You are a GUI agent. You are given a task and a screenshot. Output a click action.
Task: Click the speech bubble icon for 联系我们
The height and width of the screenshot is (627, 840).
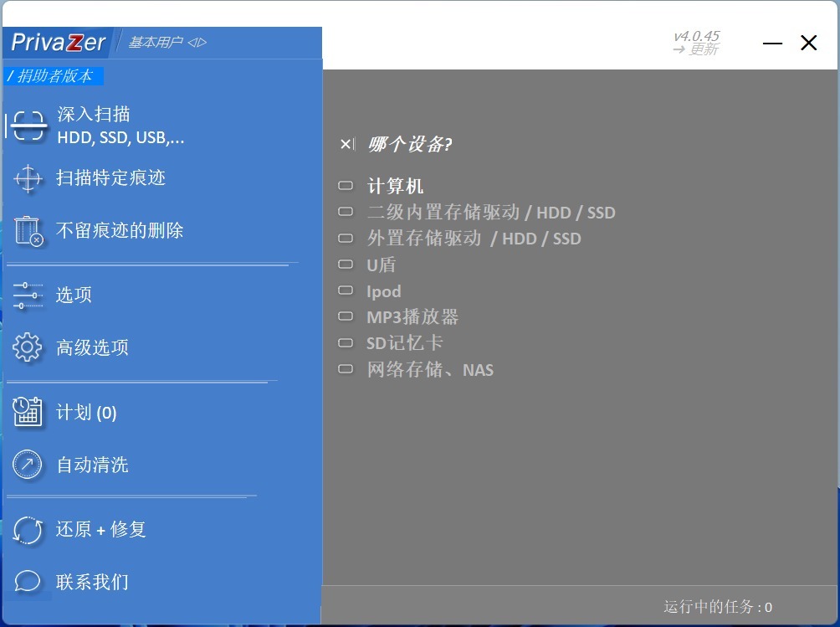click(28, 582)
